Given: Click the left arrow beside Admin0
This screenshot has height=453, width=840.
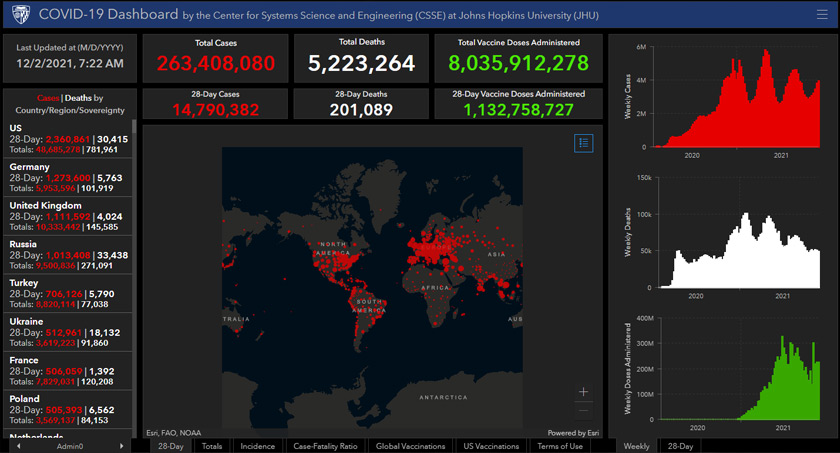Looking at the screenshot, I should (18, 446).
